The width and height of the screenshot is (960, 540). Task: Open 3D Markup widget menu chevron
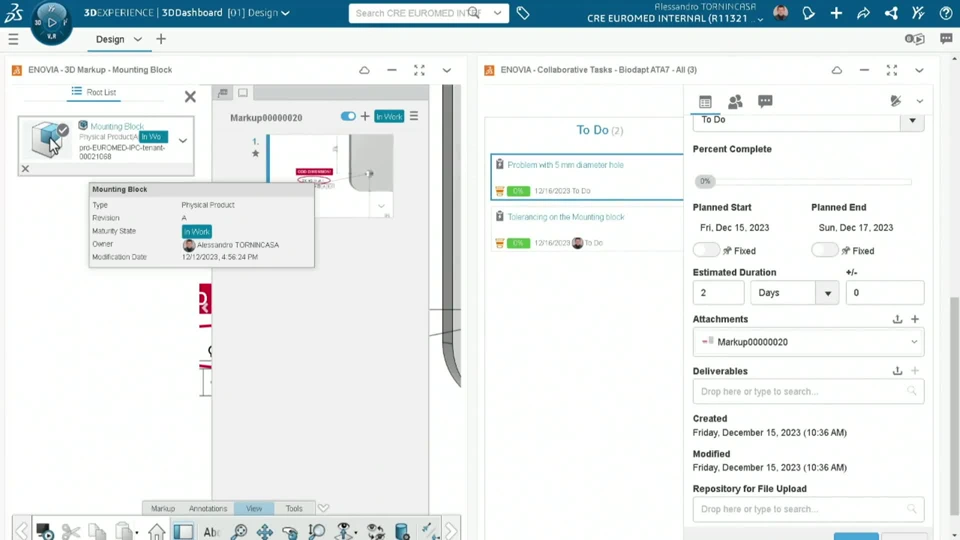click(446, 70)
